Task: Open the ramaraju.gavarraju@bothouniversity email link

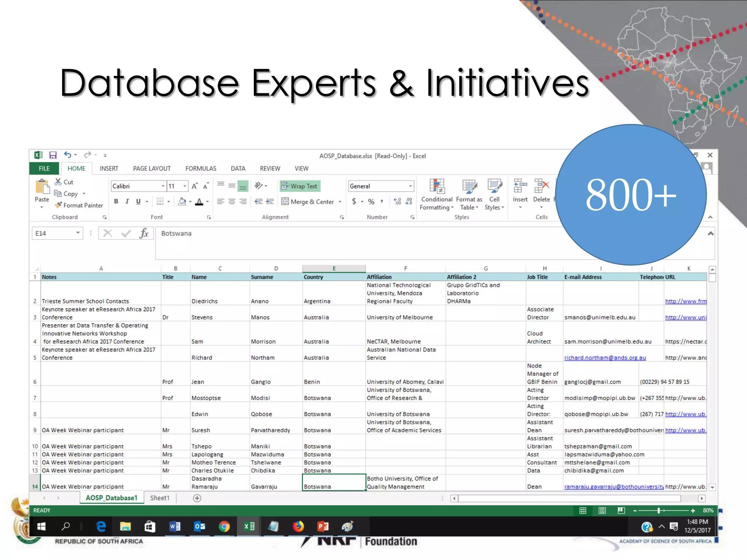Action: tap(614, 487)
